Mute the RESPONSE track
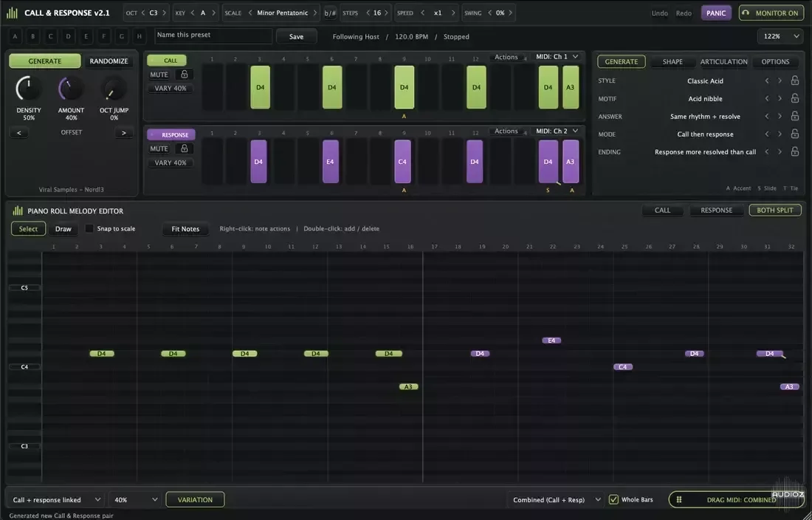This screenshot has height=520, width=812. pos(159,148)
